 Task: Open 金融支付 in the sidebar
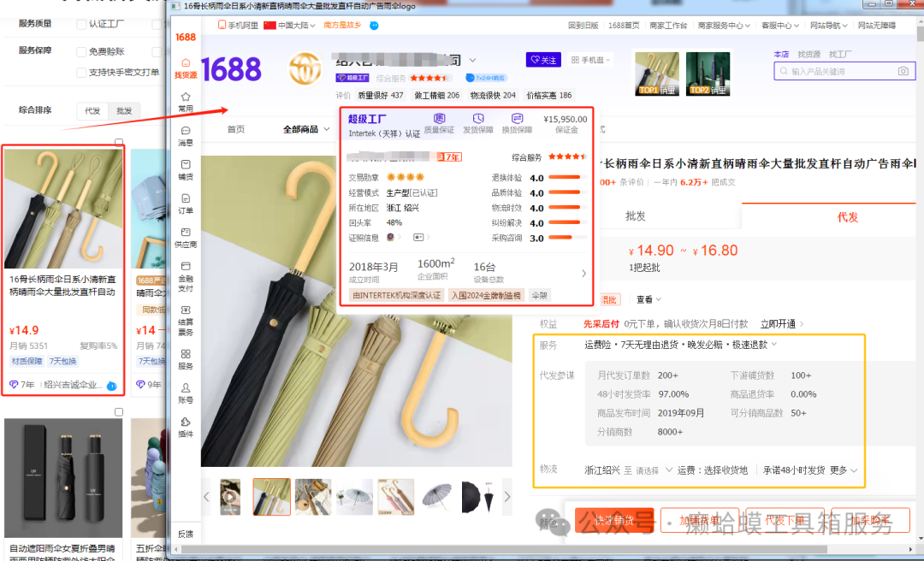186,276
